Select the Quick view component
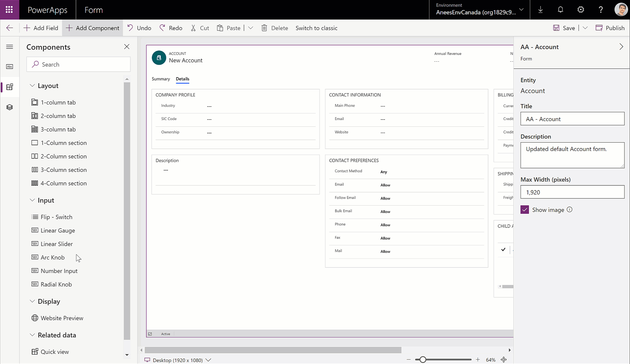This screenshot has height=364, width=630. pos(54,352)
